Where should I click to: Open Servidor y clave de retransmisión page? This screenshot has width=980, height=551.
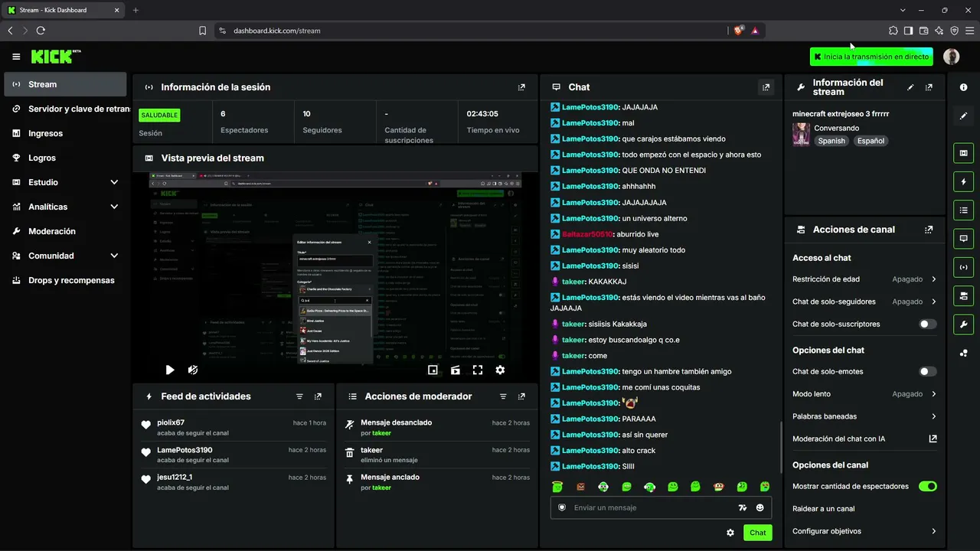tap(65, 109)
